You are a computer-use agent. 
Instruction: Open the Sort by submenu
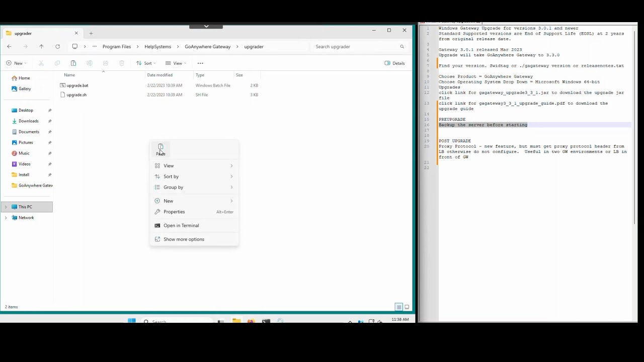point(194,176)
